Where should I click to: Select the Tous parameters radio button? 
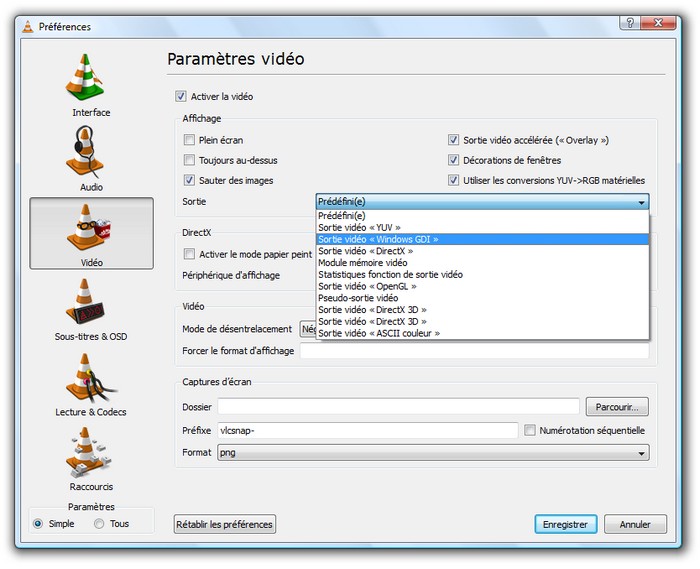tap(99, 524)
